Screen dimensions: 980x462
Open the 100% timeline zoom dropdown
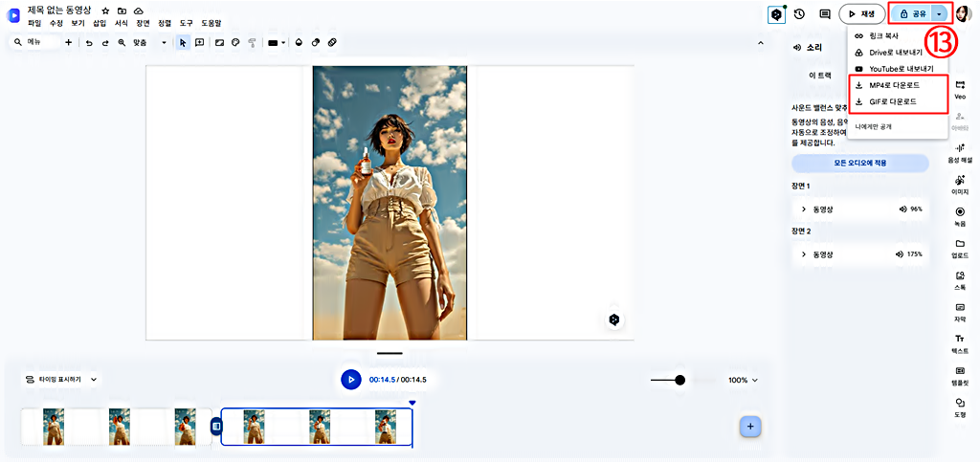coord(743,380)
